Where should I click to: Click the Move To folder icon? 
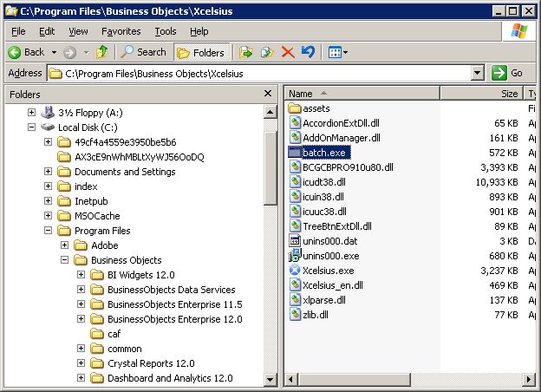pyautogui.click(x=245, y=52)
